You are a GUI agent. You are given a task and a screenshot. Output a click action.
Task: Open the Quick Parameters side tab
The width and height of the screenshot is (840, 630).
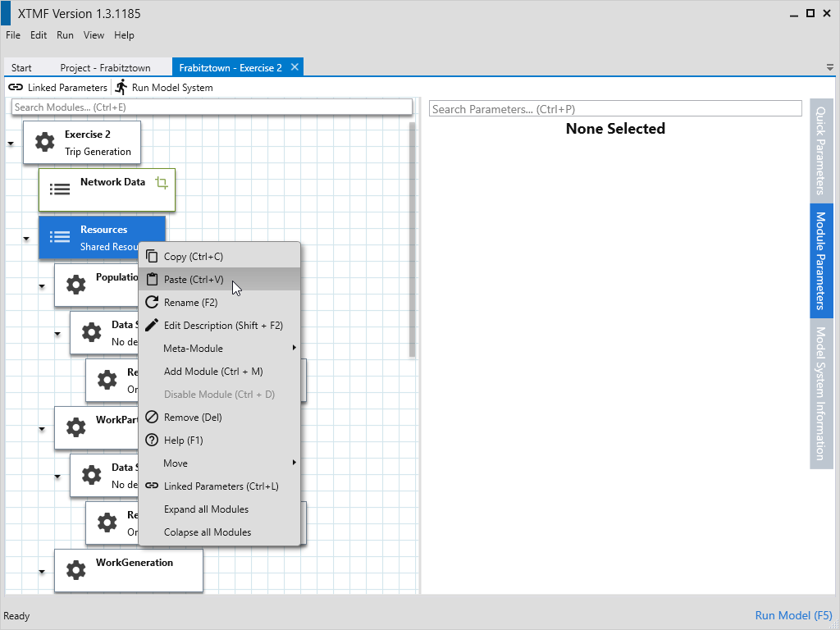tap(821, 151)
